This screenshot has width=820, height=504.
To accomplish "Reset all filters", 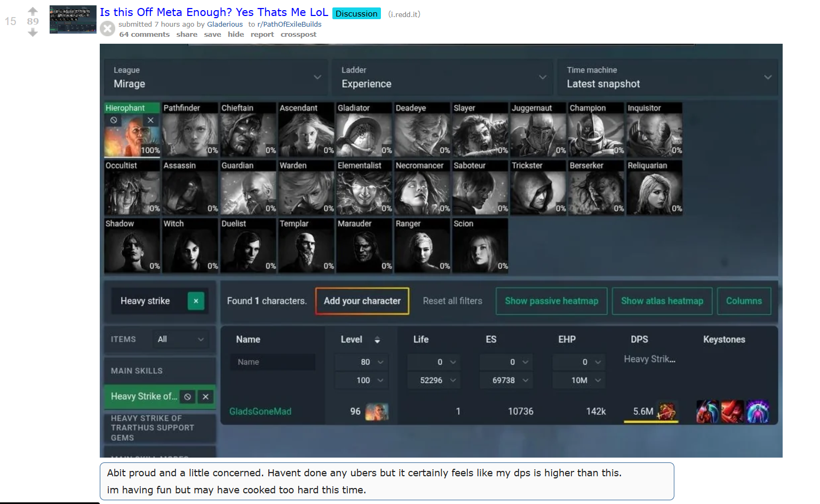I will pyautogui.click(x=452, y=301).
